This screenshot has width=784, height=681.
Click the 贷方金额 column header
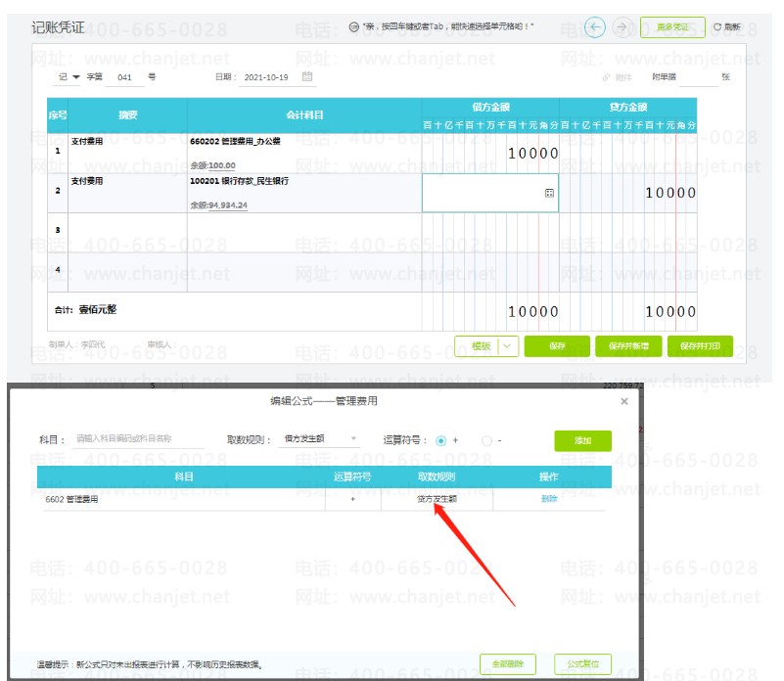click(x=628, y=107)
